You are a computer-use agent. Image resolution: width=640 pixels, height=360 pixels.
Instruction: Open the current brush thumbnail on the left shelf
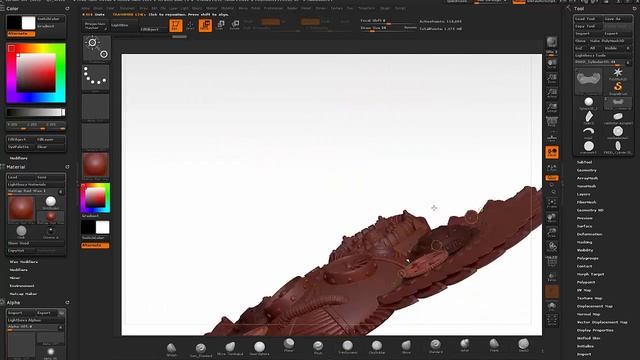point(96,49)
